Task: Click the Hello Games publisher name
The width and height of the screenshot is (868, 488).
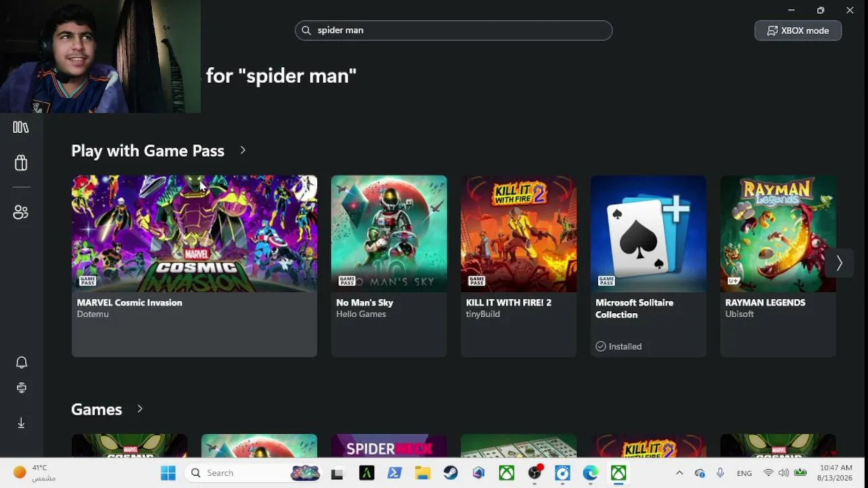Action: click(x=361, y=314)
